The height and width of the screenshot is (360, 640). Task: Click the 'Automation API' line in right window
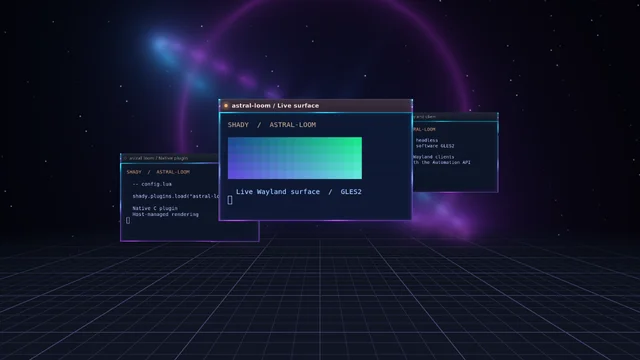pyautogui.click(x=442, y=162)
